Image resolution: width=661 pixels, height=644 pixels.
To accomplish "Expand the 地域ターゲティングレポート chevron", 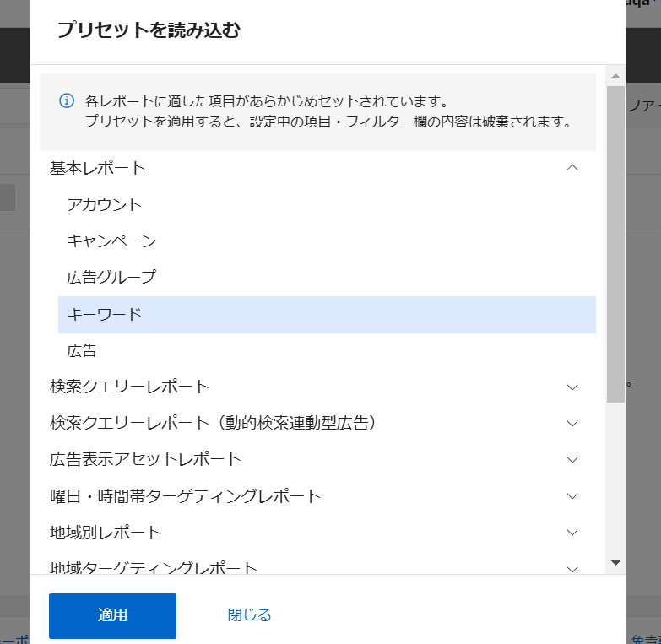I will [x=572, y=569].
